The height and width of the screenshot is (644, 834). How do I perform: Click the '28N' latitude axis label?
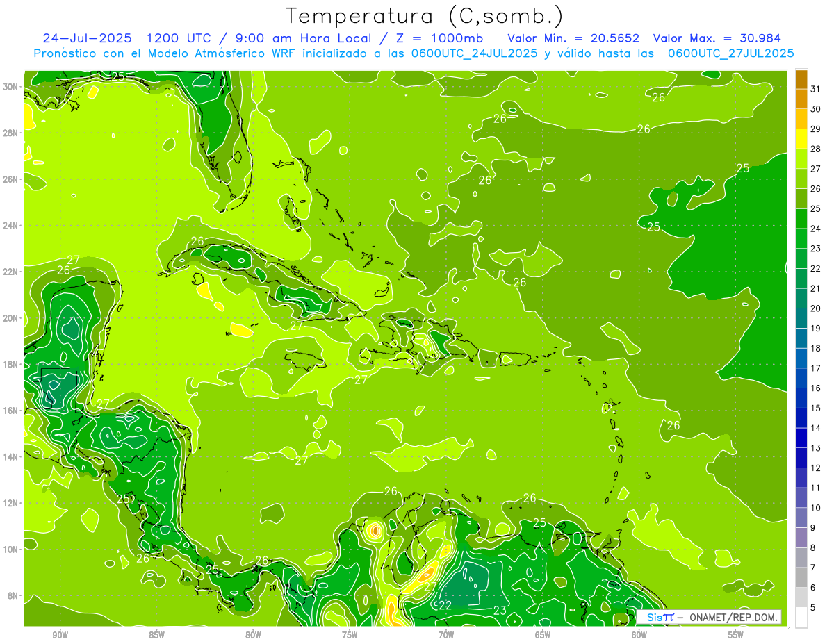pyautogui.click(x=11, y=133)
